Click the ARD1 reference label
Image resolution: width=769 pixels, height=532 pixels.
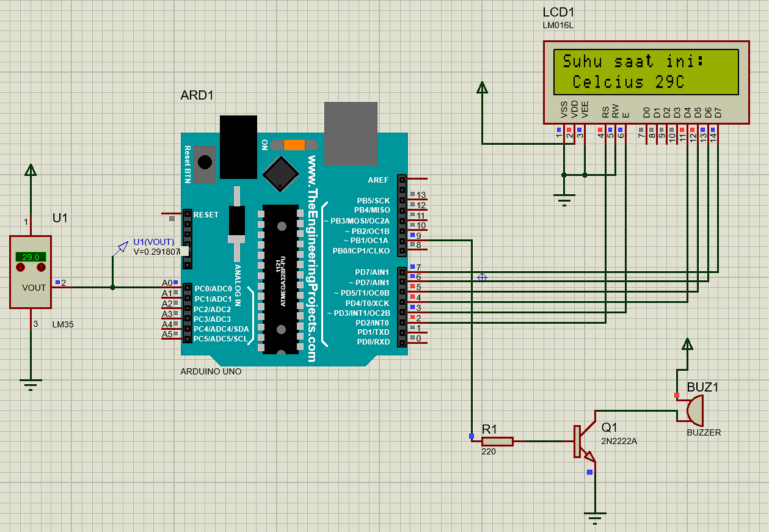pyautogui.click(x=197, y=96)
